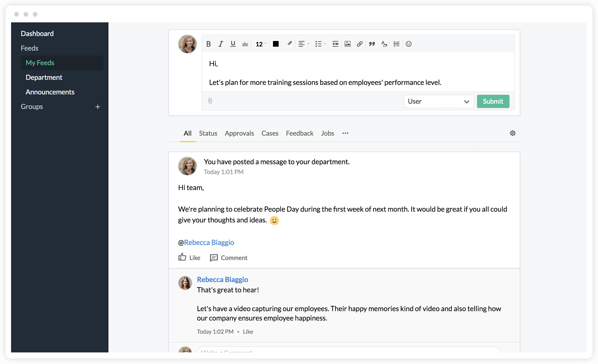Expand the User audience dropdown
Viewport: 598px width, 364px height.
pyautogui.click(x=438, y=102)
